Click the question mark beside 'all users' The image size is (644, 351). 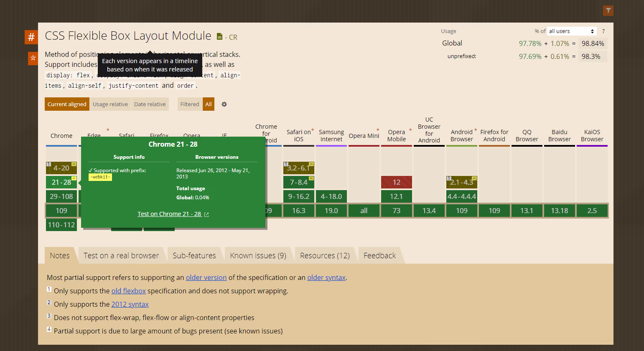603,31
